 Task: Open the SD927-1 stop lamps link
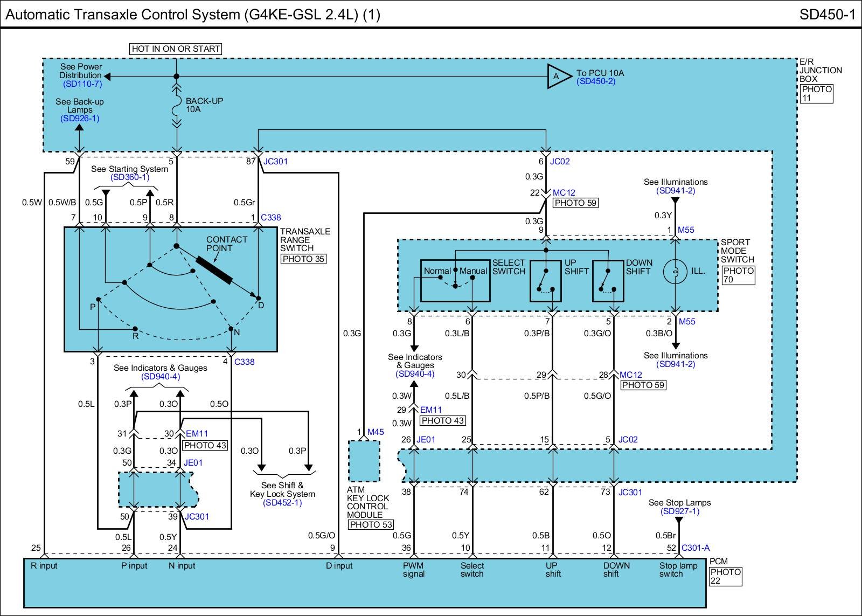[x=679, y=511]
